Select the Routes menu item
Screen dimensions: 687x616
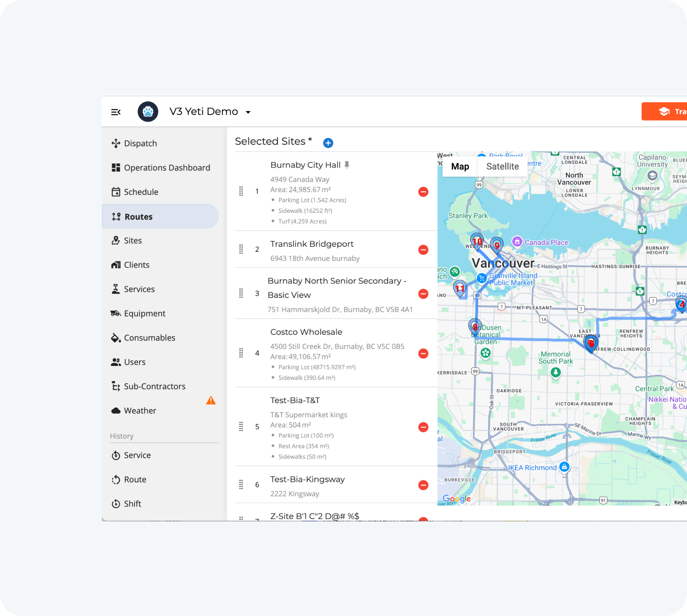pos(160,217)
